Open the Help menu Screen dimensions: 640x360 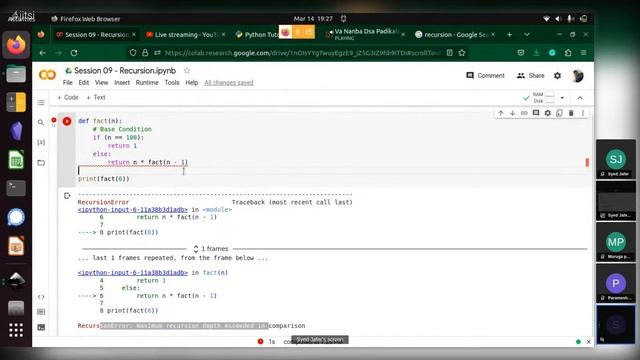(191, 82)
